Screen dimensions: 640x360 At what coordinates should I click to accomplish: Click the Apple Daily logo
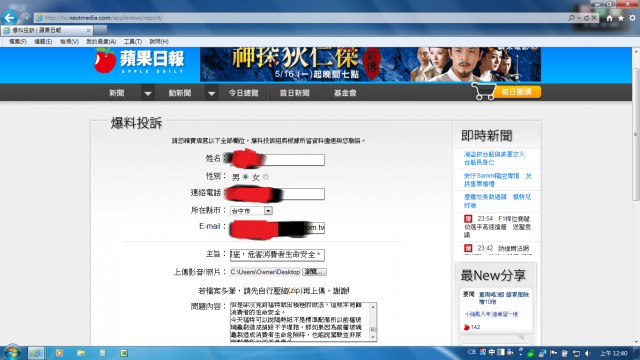[x=140, y=61]
